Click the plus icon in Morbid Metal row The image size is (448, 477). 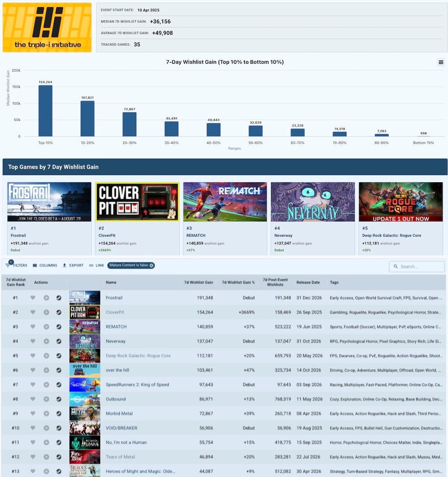click(46, 413)
